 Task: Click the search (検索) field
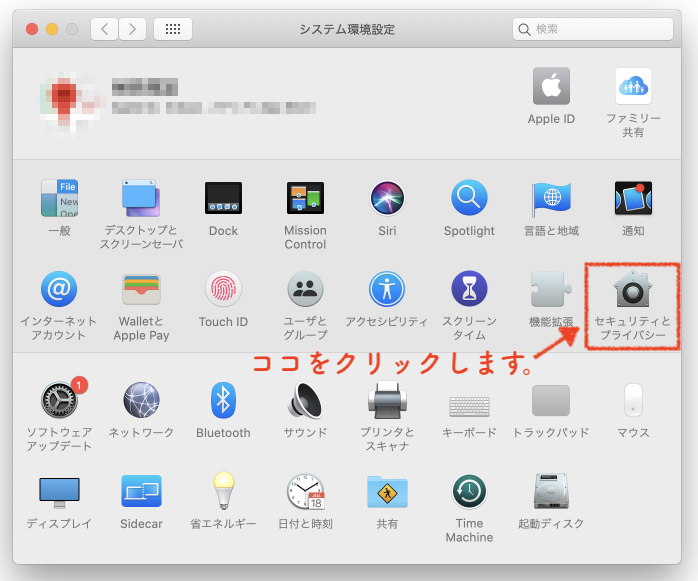[600, 29]
